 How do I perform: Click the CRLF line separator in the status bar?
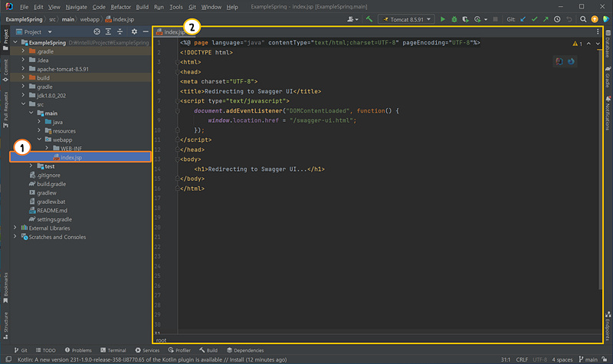(522, 359)
